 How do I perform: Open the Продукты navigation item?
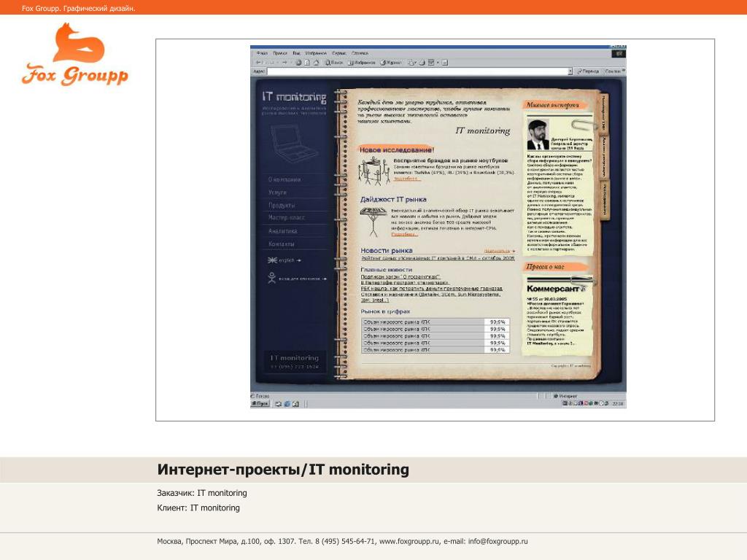click(282, 205)
